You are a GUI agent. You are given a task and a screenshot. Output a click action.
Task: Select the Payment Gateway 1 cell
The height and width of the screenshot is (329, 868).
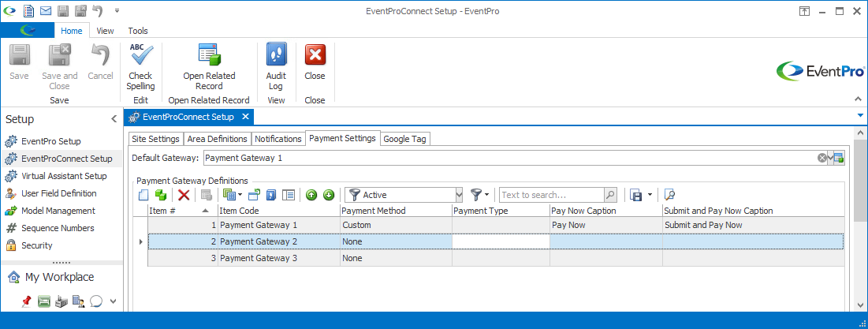click(x=279, y=225)
